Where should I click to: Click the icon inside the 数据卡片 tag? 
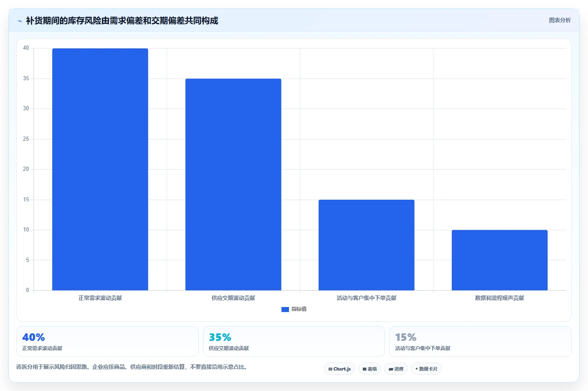point(417,369)
